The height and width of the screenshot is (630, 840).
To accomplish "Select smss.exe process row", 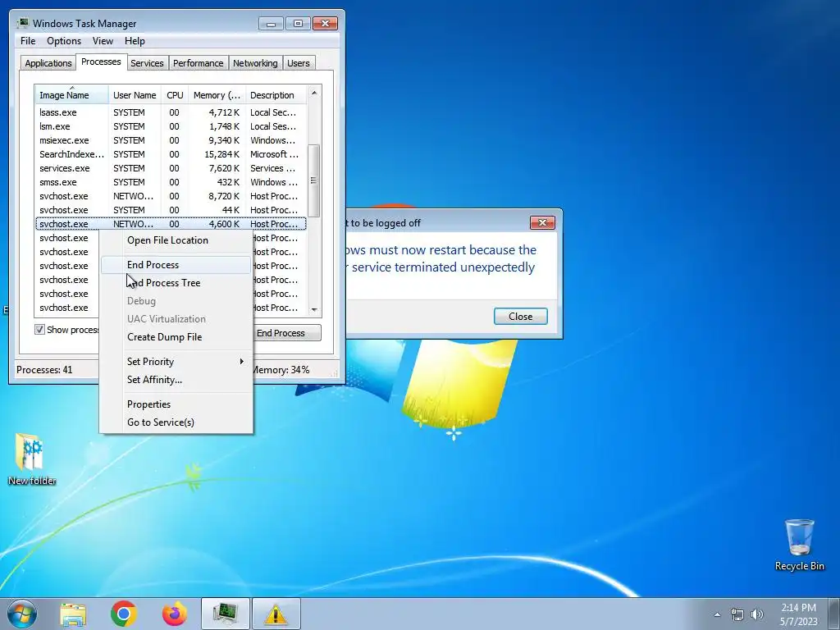I will (x=171, y=182).
